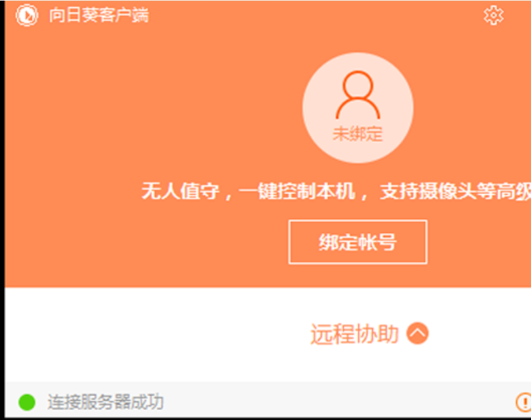Click the exclamation warning icon in status bar

(x=524, y=402)
